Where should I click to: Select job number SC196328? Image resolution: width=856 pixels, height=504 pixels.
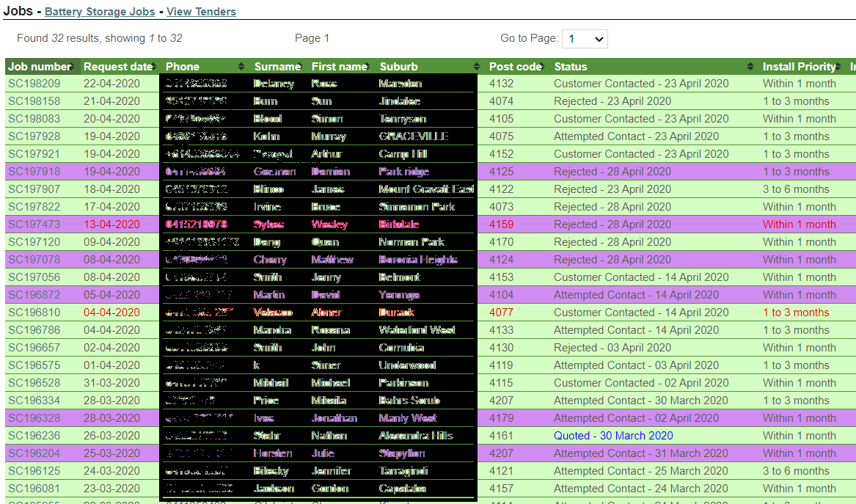click(x=34, y=418)
